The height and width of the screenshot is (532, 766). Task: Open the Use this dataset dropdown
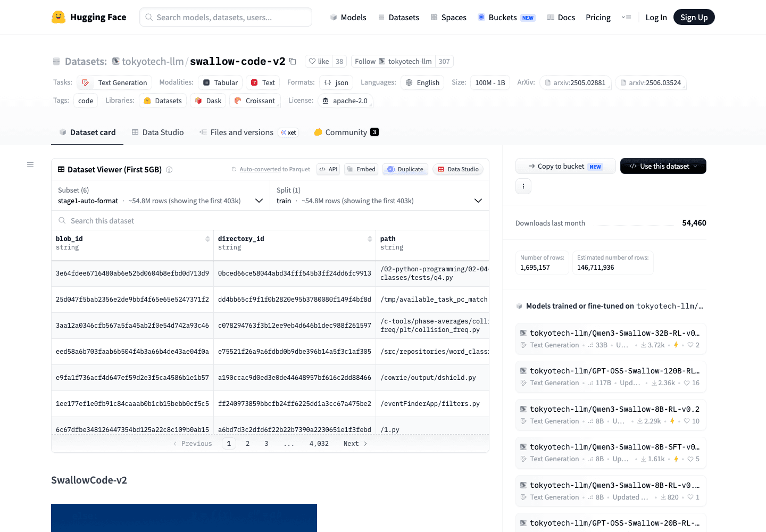tap(663, 166)
